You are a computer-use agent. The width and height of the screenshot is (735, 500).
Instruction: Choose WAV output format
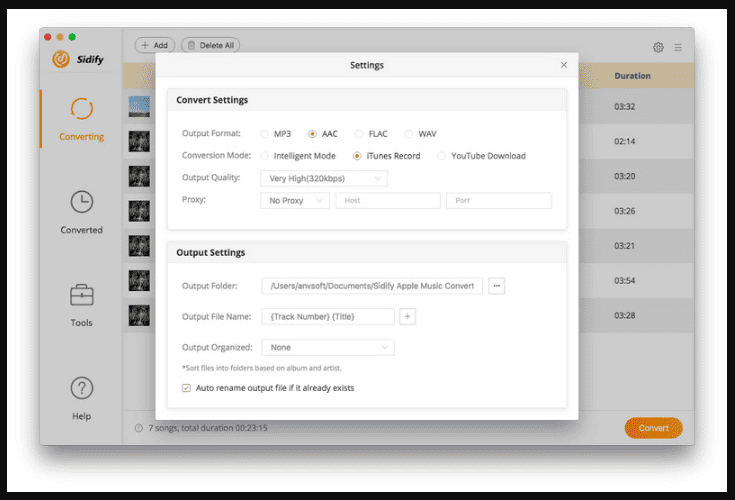[x=409, y=134]
